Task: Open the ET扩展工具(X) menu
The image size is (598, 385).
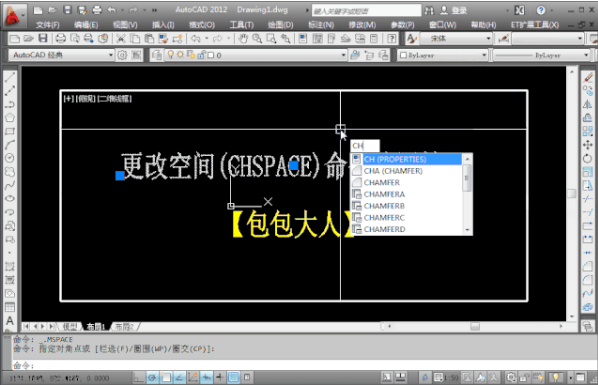Action: pyautogui.click(x=535, y=25)
